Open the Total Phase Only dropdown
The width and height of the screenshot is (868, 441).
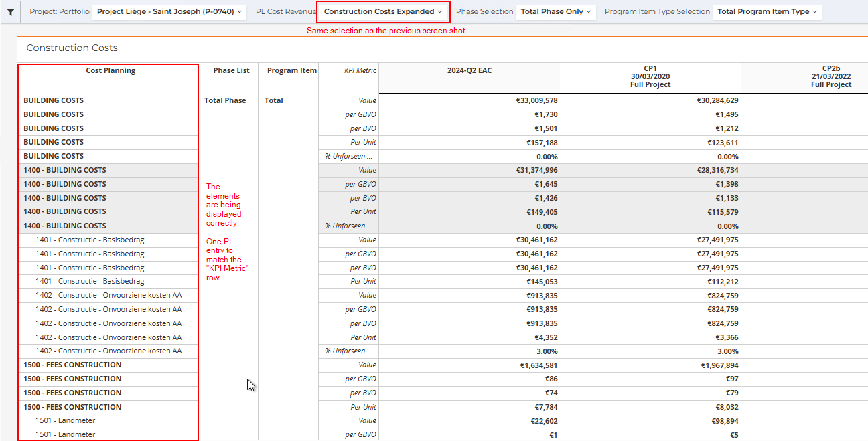(x=556, y=11)
